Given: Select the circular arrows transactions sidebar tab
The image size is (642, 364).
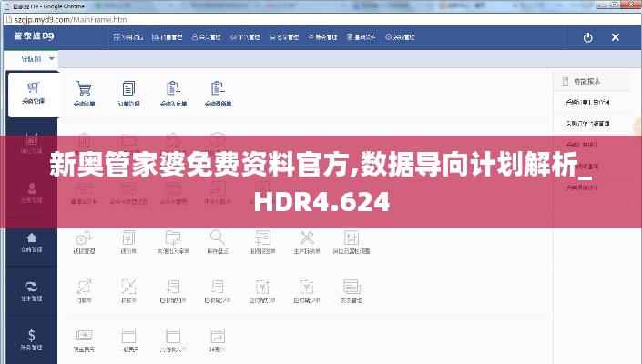Looking at the screenshot, I should click(x=32, y=291).
